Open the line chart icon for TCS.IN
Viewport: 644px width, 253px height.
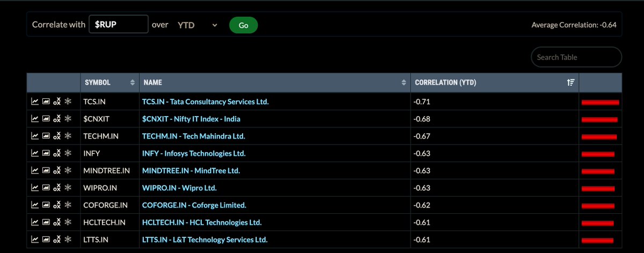pos(35,102)
